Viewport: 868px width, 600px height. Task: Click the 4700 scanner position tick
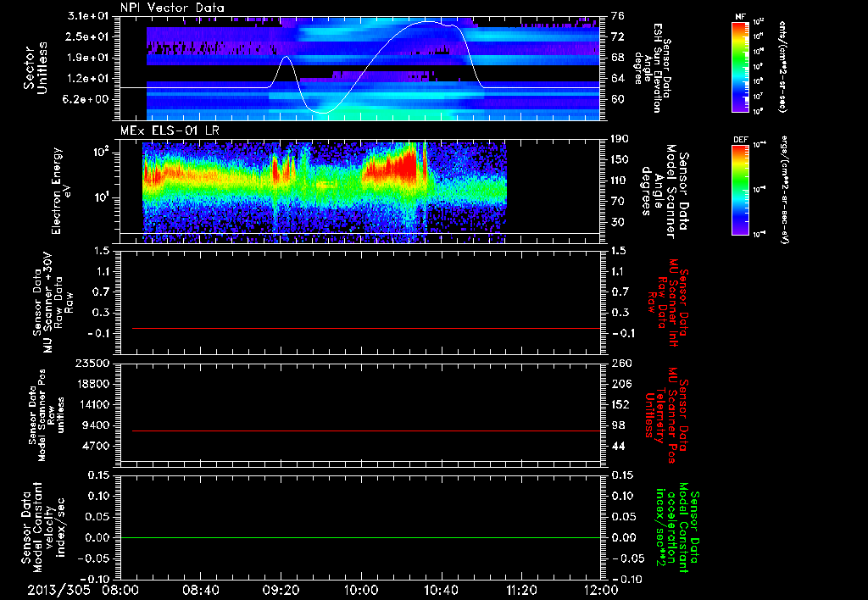click(95, 446)
